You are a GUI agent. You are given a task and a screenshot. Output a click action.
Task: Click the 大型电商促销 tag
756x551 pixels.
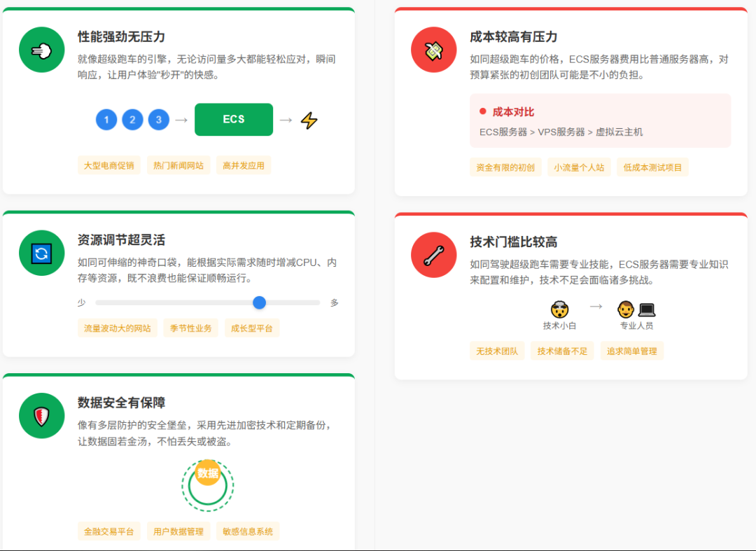(109, 165)
